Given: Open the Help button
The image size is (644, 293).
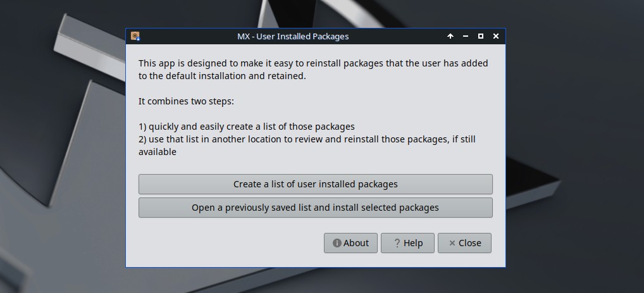Looking at the screenshot, I should [x=407, y=243].
